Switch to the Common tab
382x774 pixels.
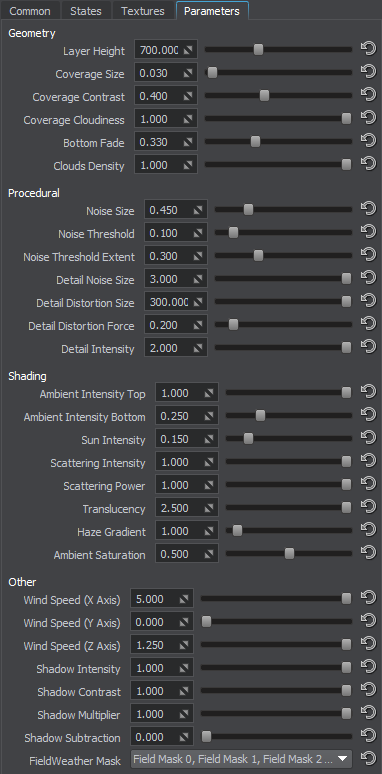[x=30, y=11]
